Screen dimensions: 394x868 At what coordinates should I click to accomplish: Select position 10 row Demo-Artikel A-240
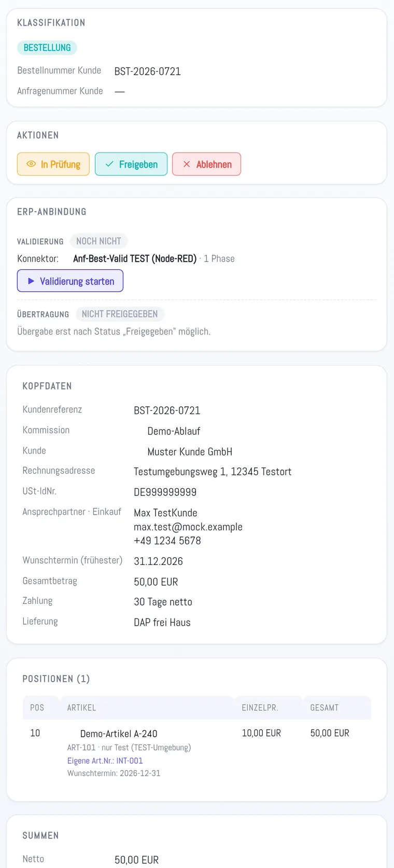pyautogui.click(x=197, y=752)
